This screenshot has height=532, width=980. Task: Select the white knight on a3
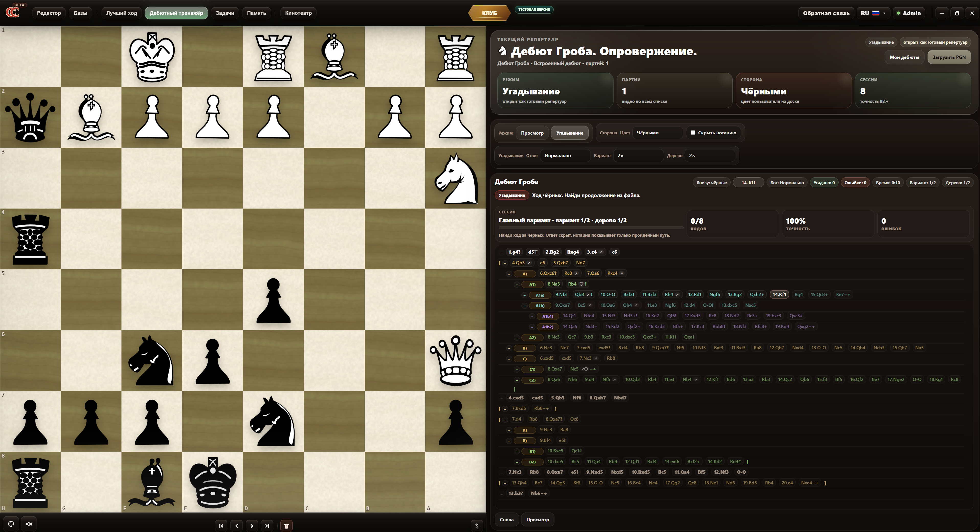coord(456,178)
